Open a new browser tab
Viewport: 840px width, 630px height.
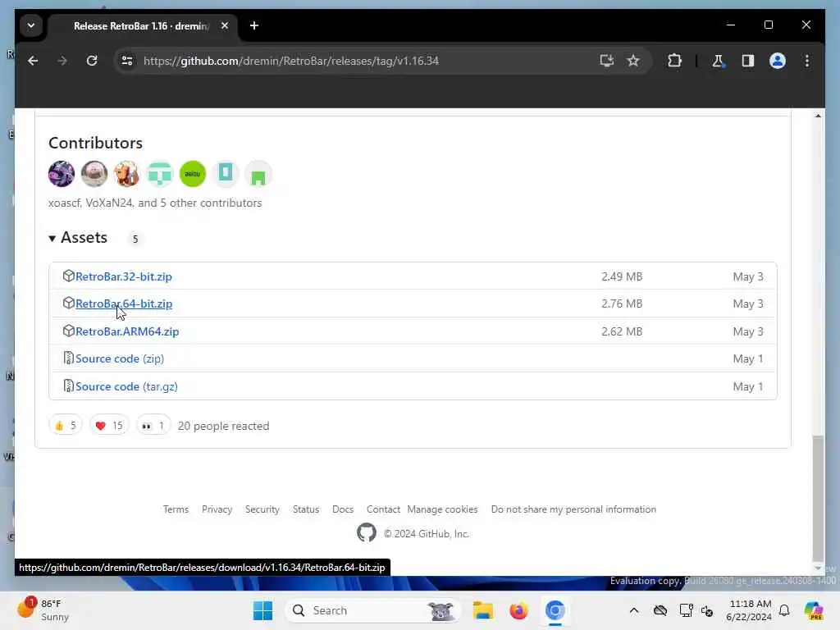coord(254,25)
